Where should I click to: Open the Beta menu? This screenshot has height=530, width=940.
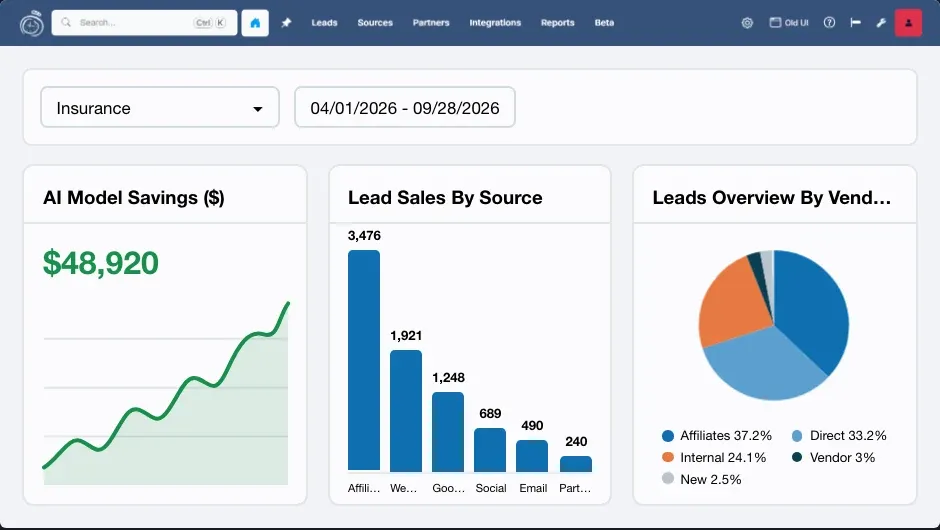point(604,23)
